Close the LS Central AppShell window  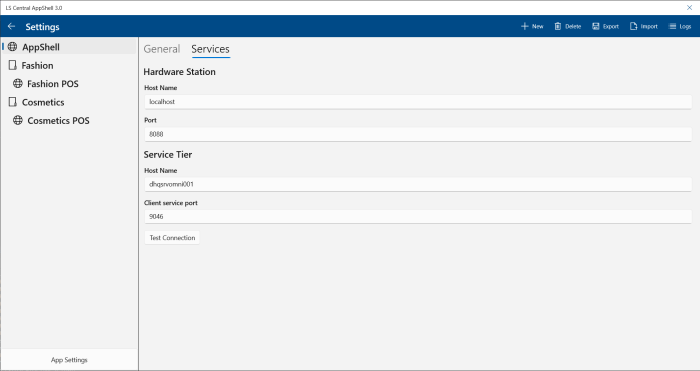click(689, 8)
